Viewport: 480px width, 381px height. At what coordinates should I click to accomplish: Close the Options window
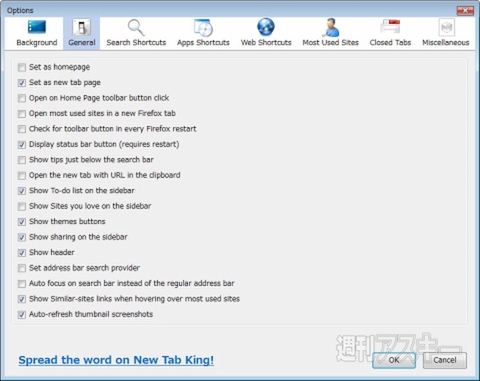point(465,11)
